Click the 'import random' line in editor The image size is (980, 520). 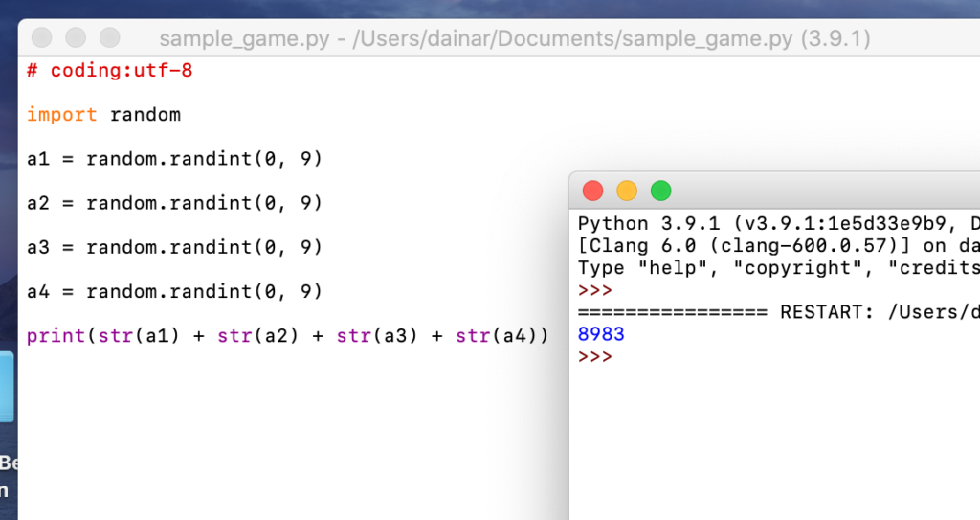[103, 115]
